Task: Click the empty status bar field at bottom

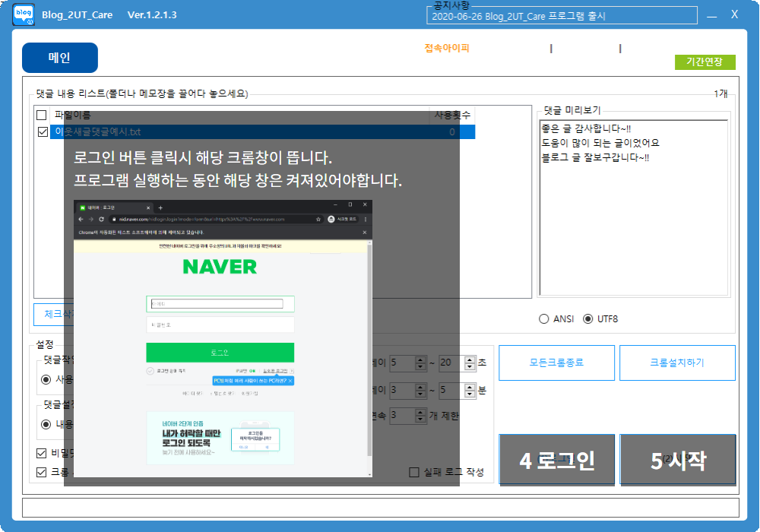Action: point(381,508)
